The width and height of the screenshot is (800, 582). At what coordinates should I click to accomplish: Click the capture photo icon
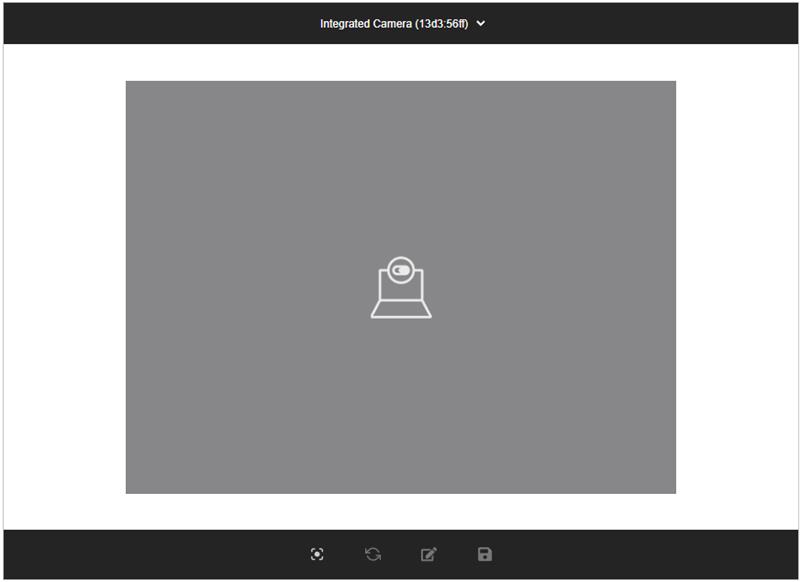[317, 554]
